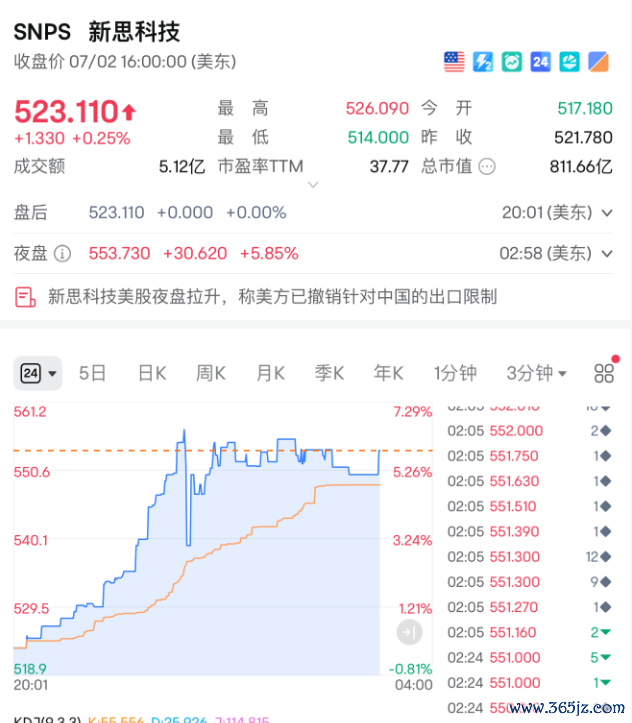Expand more quote details chevron under 市盈率TTM

tap(313, 185)
